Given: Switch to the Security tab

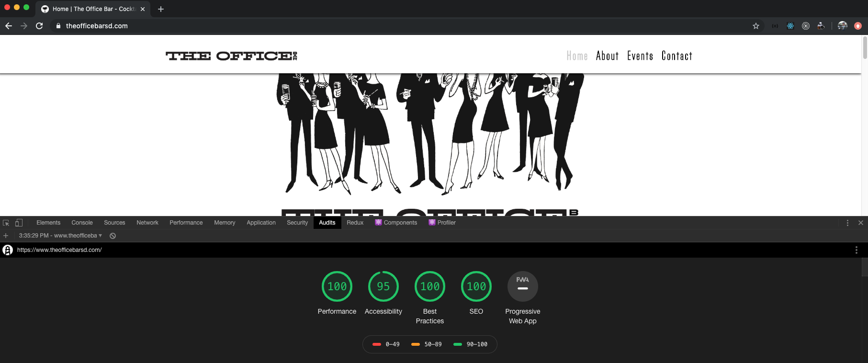Looking at the screenshot, I should [x=297, y=223].
